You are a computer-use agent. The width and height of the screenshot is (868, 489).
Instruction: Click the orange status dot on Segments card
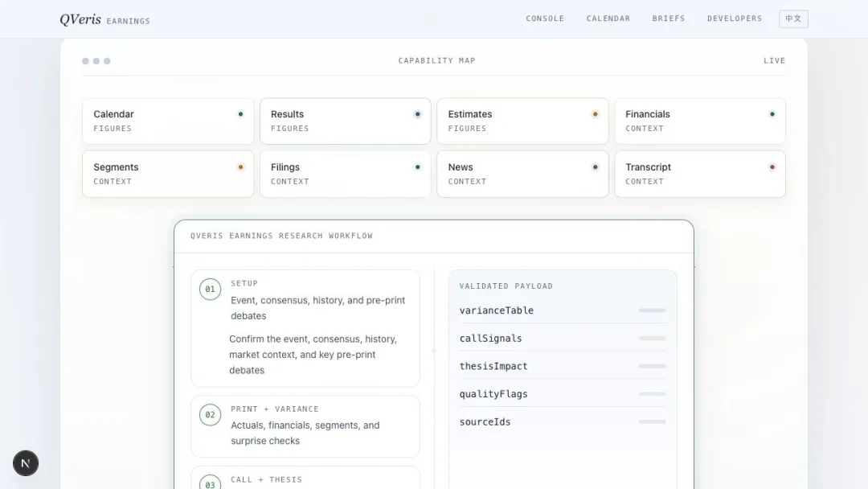(240, 166)
